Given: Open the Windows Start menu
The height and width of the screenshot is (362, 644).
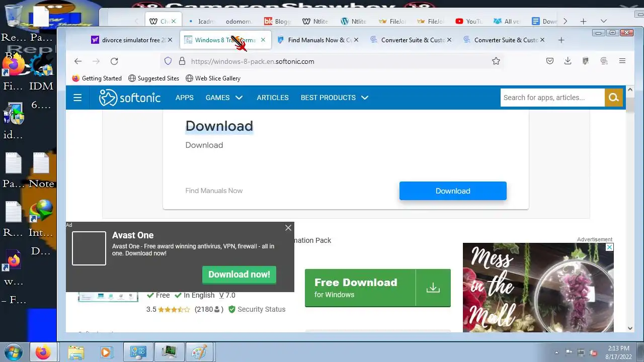Looking at the screenshot, I should point(14,352).
